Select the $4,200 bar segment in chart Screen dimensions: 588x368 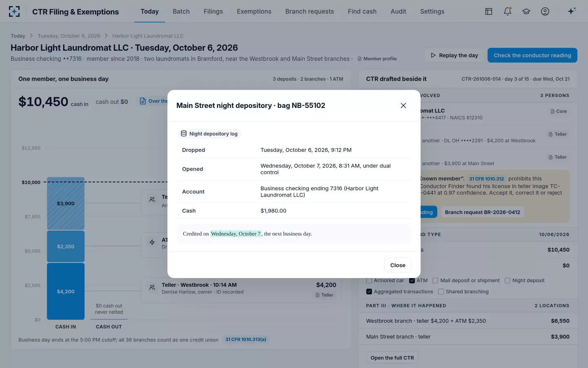(66, 291)
